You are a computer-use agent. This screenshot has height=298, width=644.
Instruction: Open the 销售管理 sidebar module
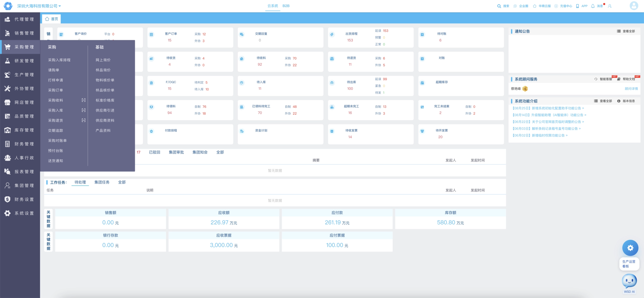[x=20, y=33]
